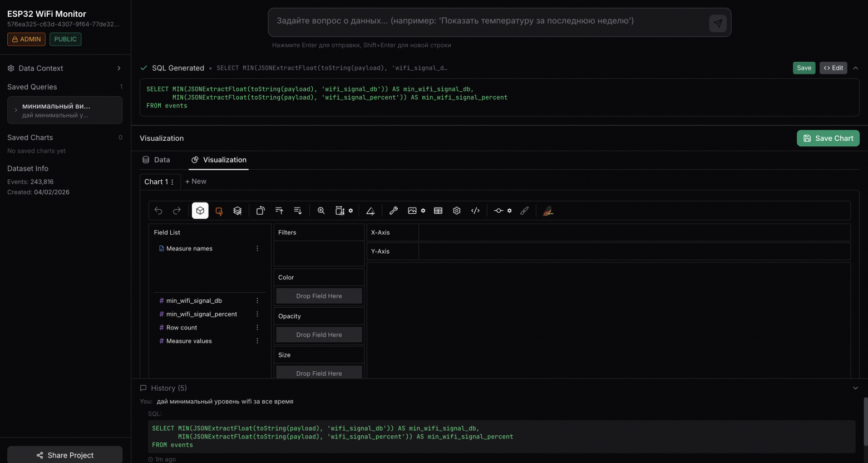The height and width of the screenshot is (463, 868).
Task: Click the export image icon
Action: click(412, 211)
